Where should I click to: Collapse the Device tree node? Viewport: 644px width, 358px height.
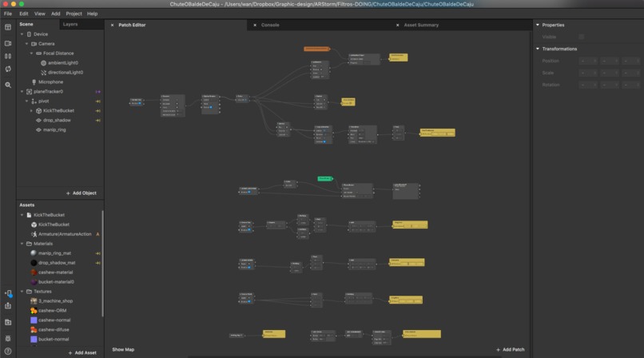click(x=22, y=34)
